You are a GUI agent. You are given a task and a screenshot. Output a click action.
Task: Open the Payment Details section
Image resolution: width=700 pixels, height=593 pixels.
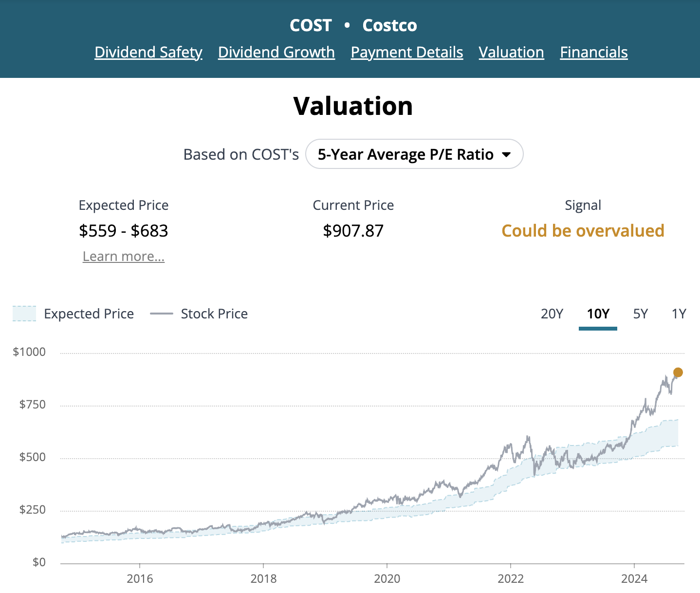406,52
